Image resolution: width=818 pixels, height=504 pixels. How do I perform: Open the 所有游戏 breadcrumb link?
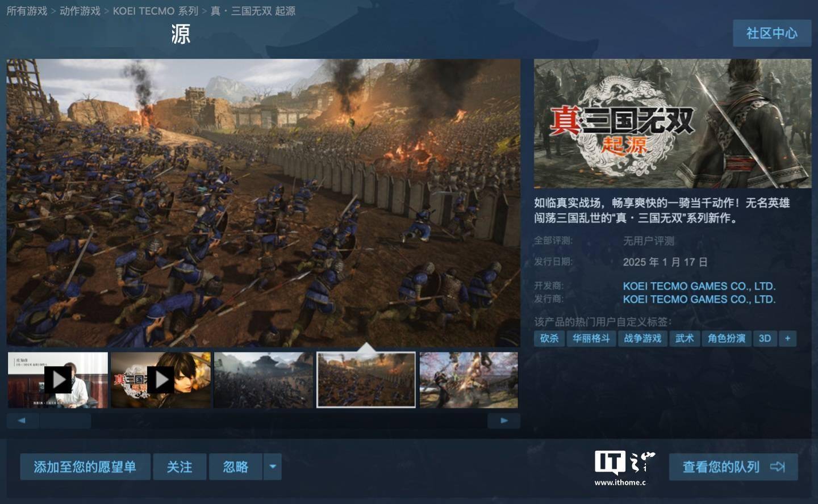(27, 11)
